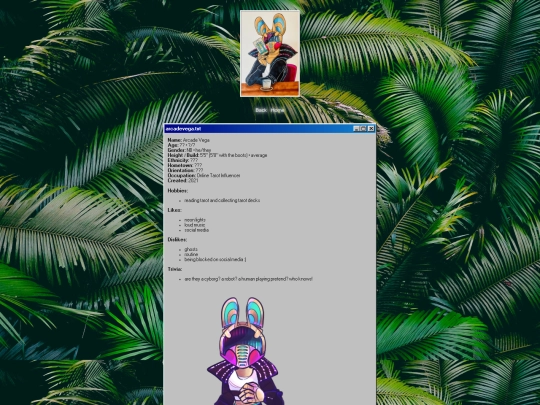Select the Name: Arcade Vega line
540x405 pixels.
click(188, 140)
